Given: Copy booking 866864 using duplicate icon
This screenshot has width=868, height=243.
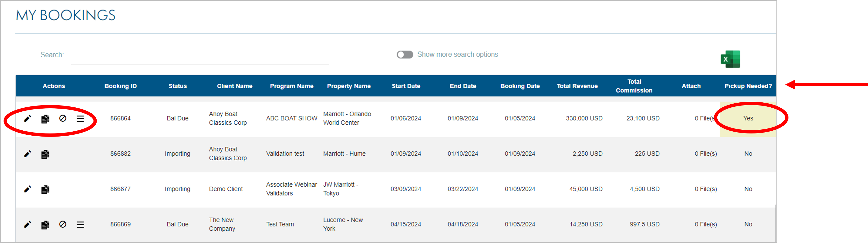Looking at the screenshot, I should [45, 119].
